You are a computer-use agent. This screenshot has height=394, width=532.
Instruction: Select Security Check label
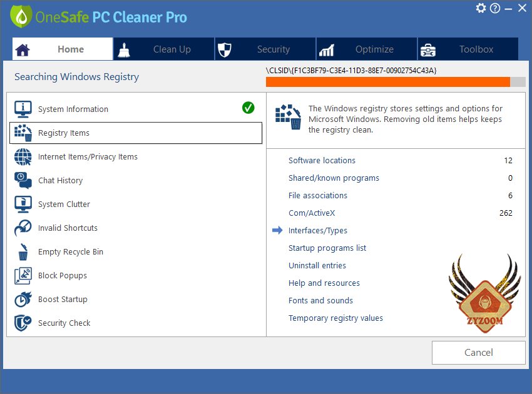tap(64, 323)
